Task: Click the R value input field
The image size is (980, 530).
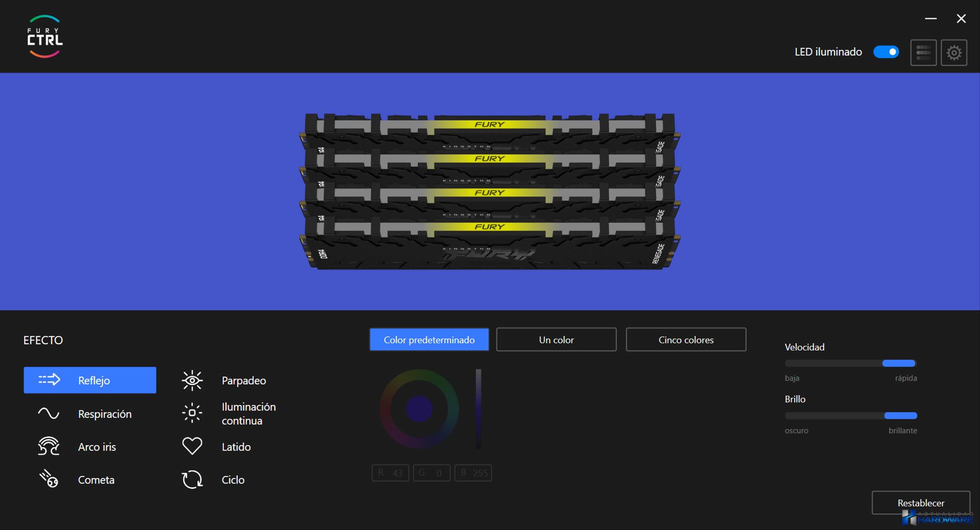Action: (391, 473)
